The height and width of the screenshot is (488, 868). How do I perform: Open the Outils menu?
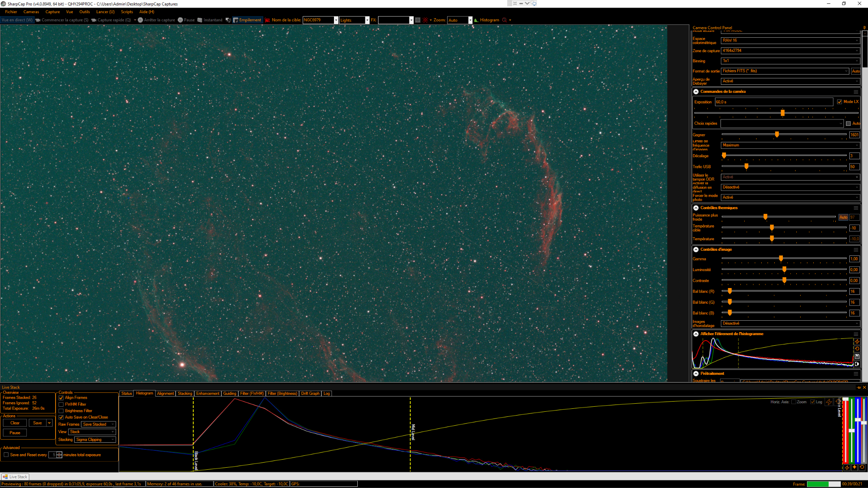pos(85,12)
